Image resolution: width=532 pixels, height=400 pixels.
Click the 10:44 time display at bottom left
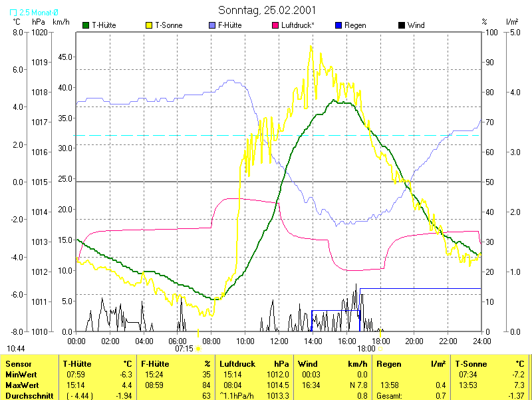pyautogui.click(x=16, y=348)
